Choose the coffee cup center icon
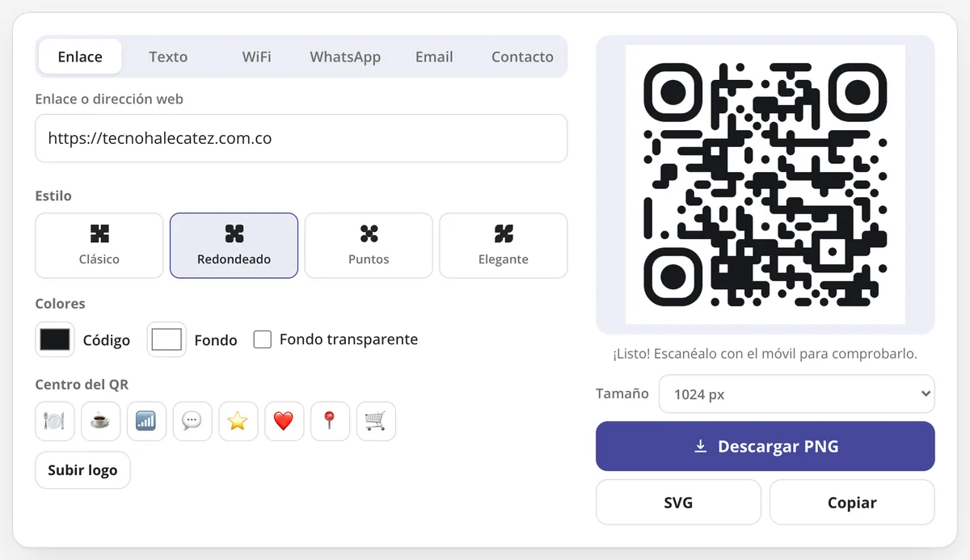970x560 pixels. [101, 421]
